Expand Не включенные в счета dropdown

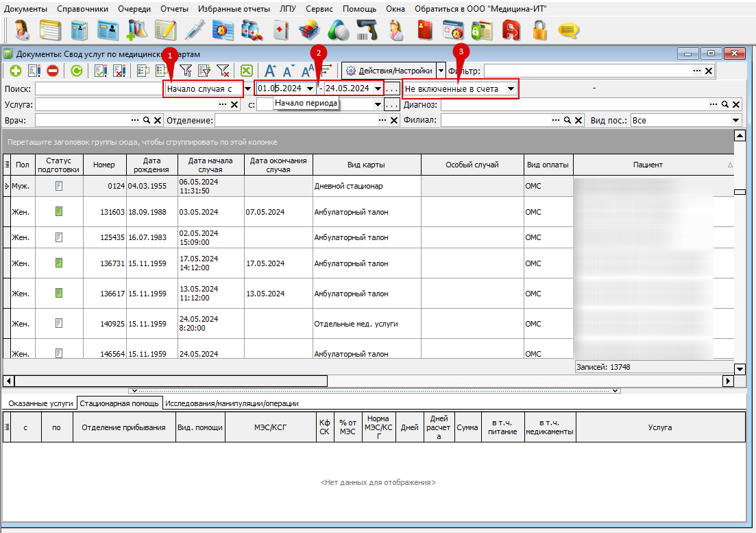coord(511,88)
